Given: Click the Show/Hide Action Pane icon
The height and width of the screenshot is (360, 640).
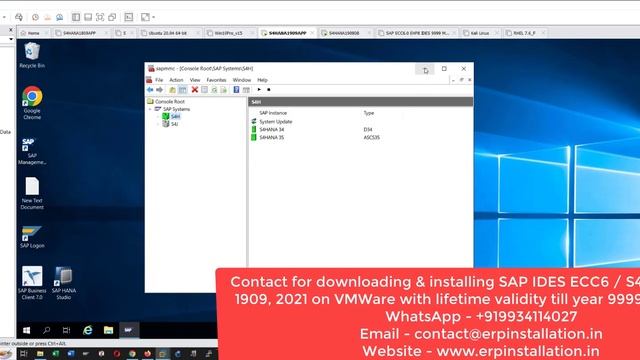Looking at the screenshot, I should (246, 90).
